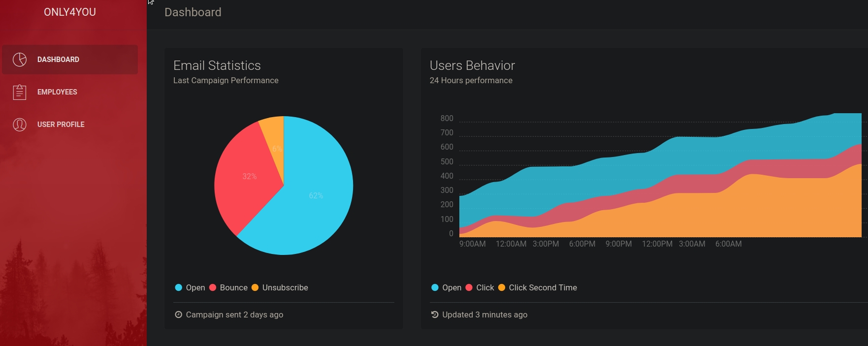Click the ONLY4YOU brand title
868x346 pixels.
pyautogui.click(x=70, y=12)
